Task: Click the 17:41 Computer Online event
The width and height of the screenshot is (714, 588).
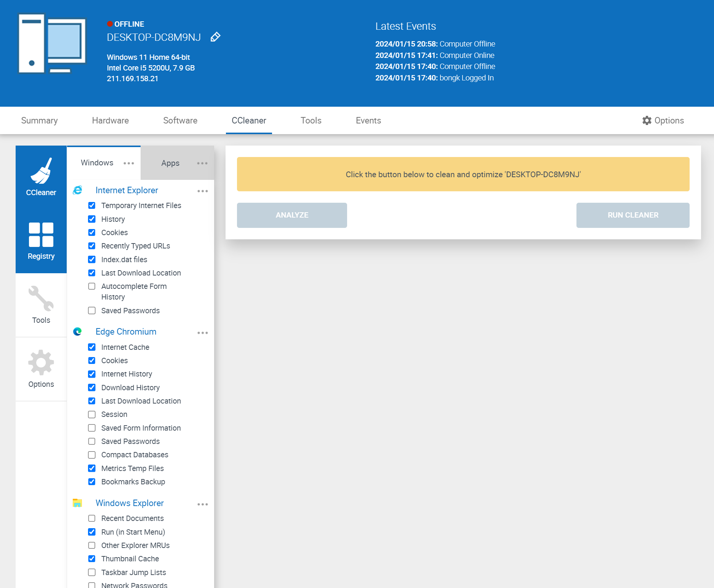Action: pyautogui.click(x=435, y=55)
